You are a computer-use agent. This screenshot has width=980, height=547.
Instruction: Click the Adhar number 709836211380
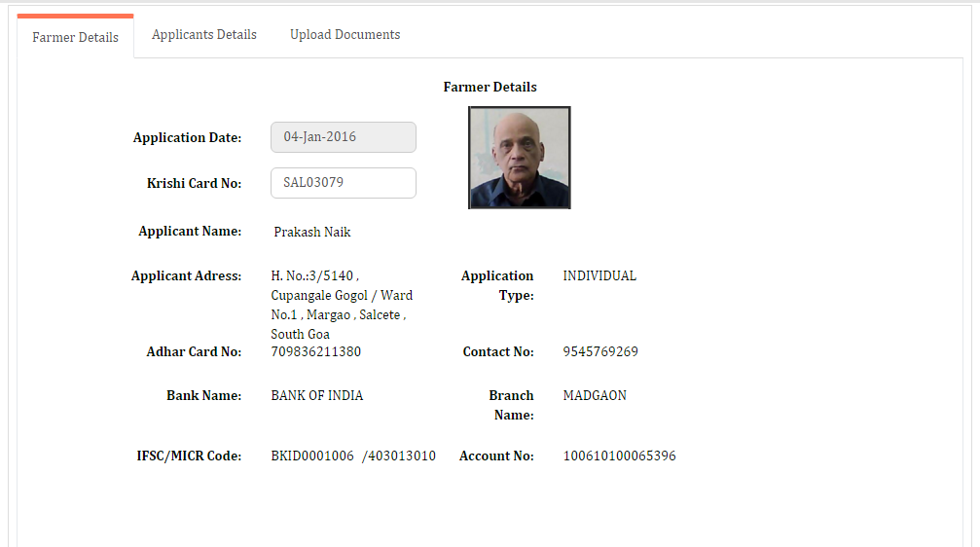coord(315,351)
